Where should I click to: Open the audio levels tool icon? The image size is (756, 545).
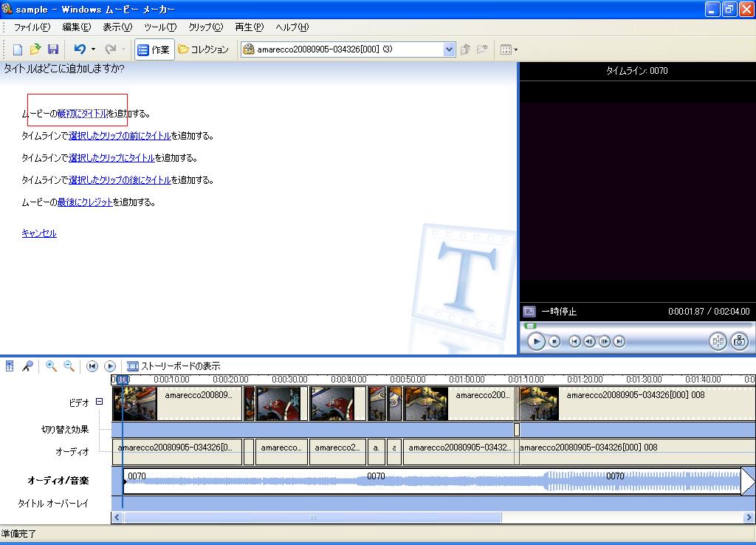pyautogui.click(x=10, y=366)
